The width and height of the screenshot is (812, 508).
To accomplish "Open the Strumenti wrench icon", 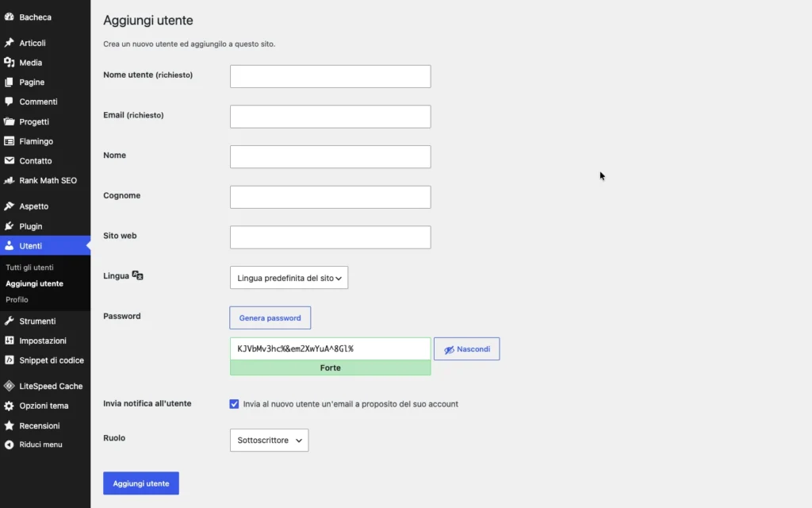I will (9, 321).
